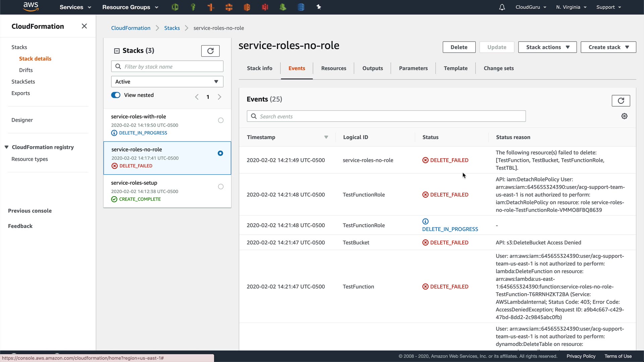Follow the Stacks breadcrumb link
Image resolution: width=644 pixels, height=362 pixels.
(x=172, y=28)
